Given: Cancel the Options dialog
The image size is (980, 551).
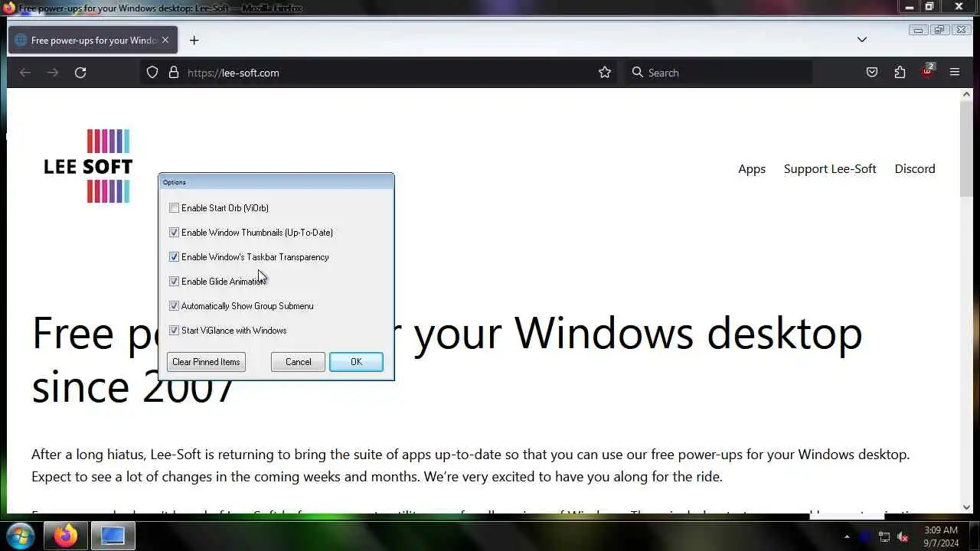Looking at the screenshot, I should pos(298,362).
